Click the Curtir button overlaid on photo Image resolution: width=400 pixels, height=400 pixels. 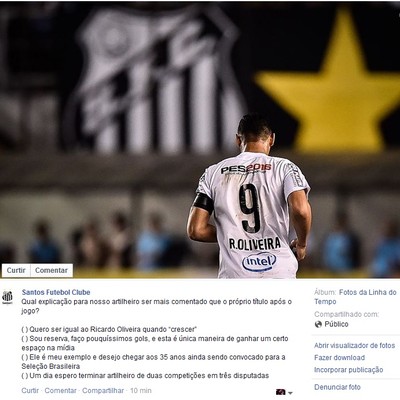coord(16,270)
